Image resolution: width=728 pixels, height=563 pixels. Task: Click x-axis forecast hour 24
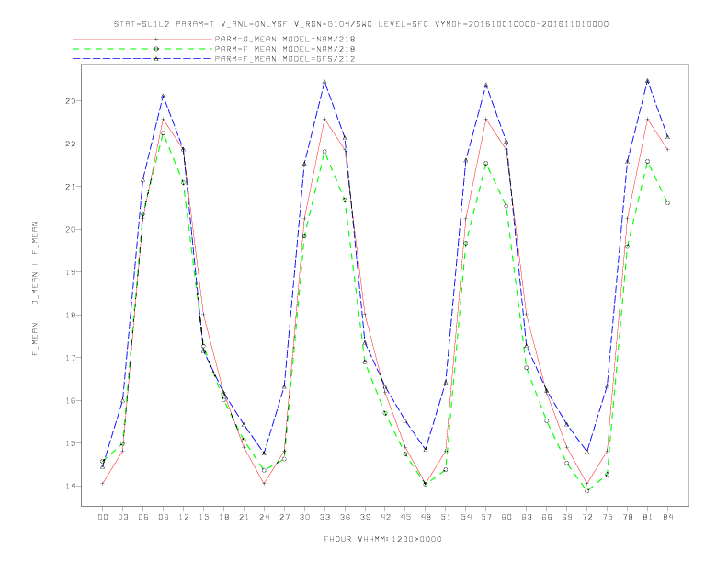click(264, 517)
